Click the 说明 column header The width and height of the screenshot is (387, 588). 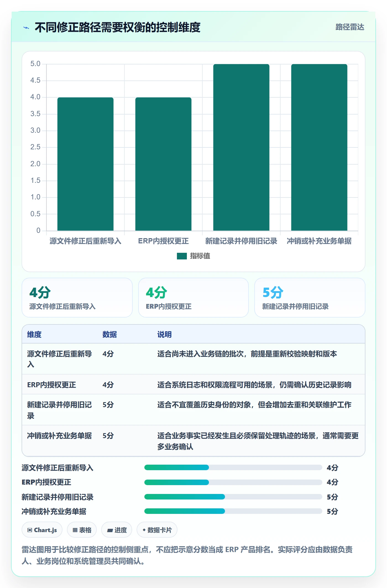click(x=164, y=334)
